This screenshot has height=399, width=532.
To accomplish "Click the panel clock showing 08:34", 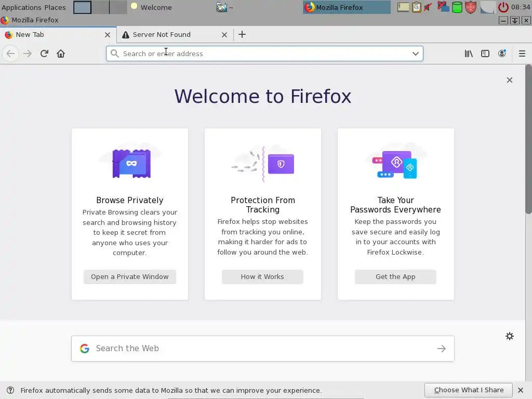I will coord(521,7).
